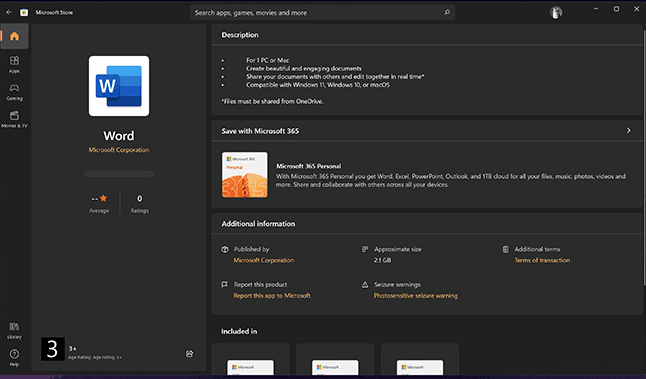Click the Additional information heading
The image size is (646, 379).
[x=258, y=224]
